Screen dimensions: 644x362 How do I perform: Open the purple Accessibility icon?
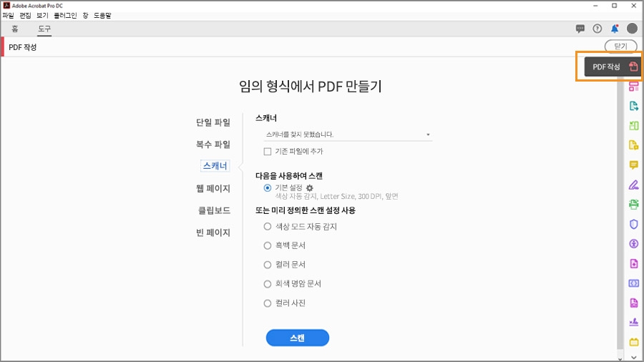(633, 244)
